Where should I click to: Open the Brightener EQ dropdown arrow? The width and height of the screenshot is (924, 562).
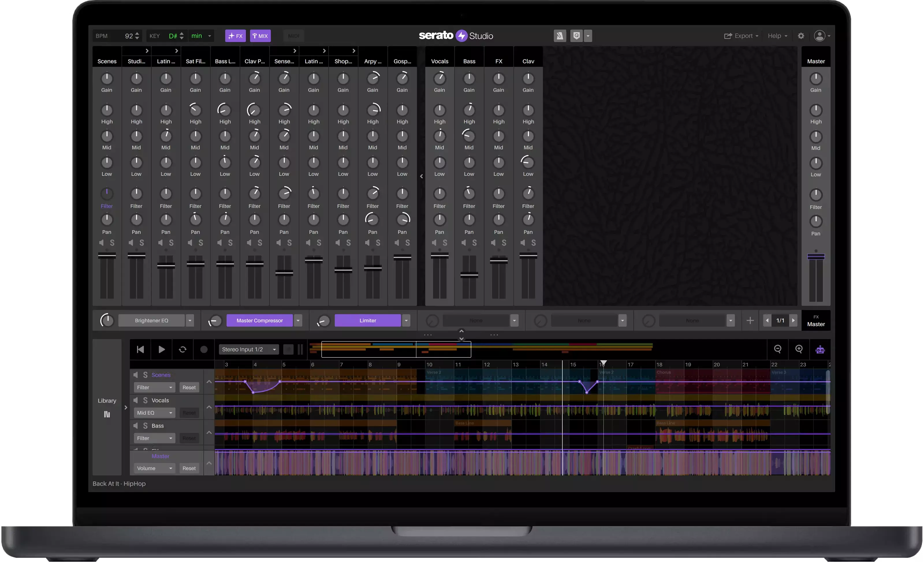190,320
